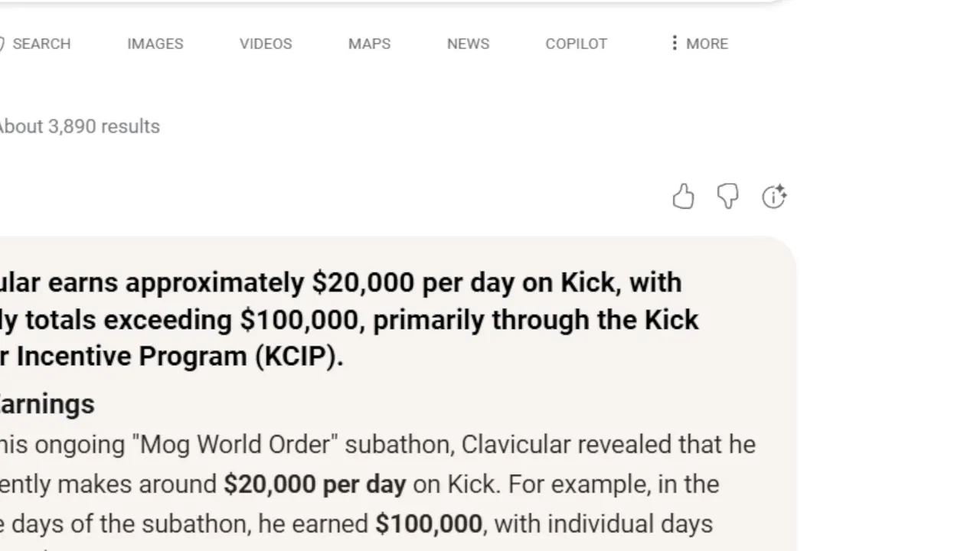Viewport: 980px width, 551px height.
Task: Click bold "$20,000 per day" in the paragraph
Action: coord(314,484)
